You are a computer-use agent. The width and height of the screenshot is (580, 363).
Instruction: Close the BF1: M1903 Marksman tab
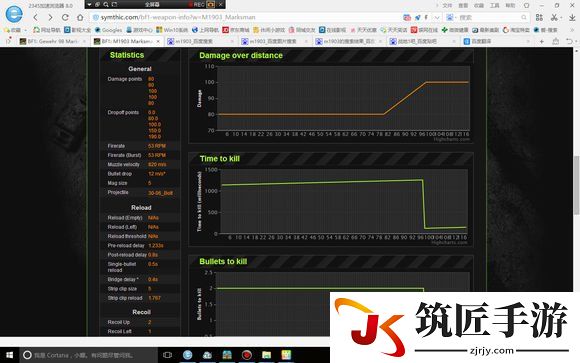[x=158, y=41]
